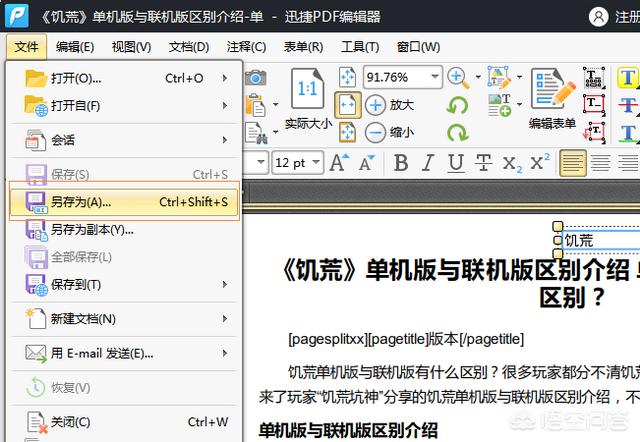This screenshot has width=640, height=442.
Task: Click the 编辑表单 edit form icon
Action: click(x=552, y=99)
